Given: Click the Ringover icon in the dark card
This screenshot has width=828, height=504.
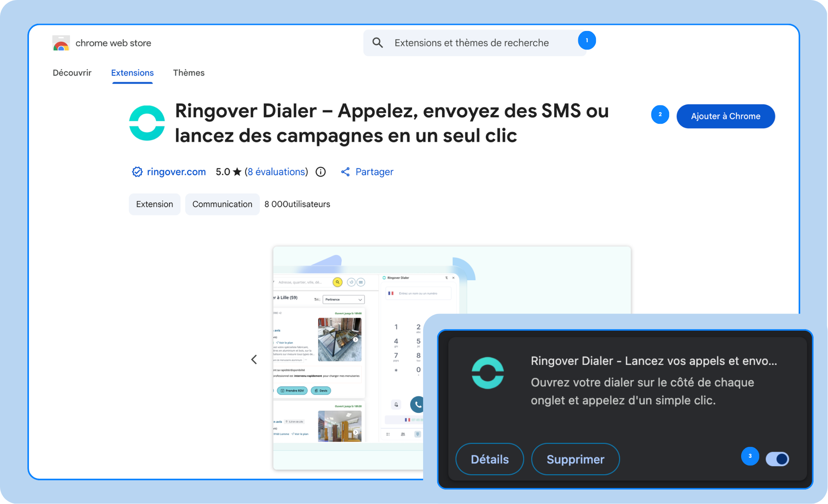Looking at the screenshot, I should pos(487,373).
